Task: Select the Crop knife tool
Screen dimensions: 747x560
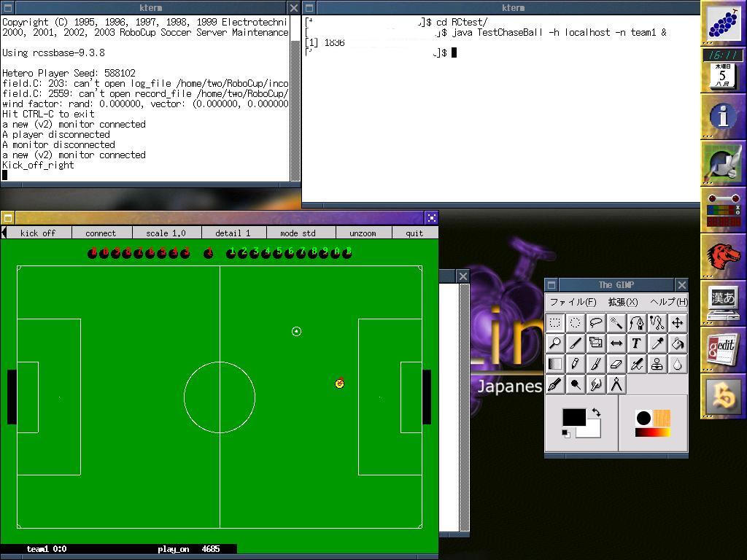Action: (x=575, y=343)
